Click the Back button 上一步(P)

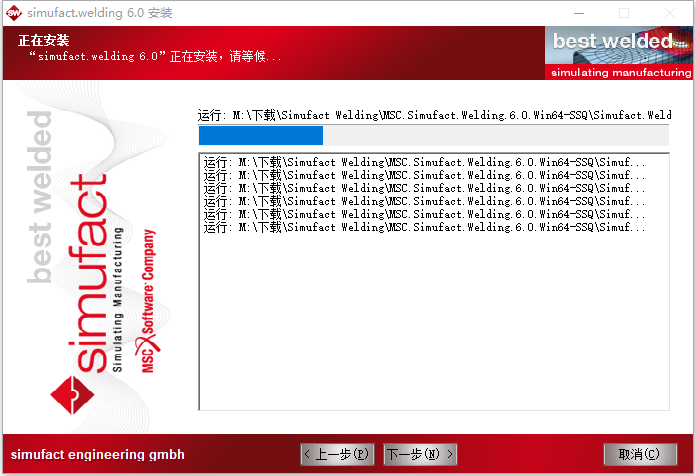(x=337, y=454)
